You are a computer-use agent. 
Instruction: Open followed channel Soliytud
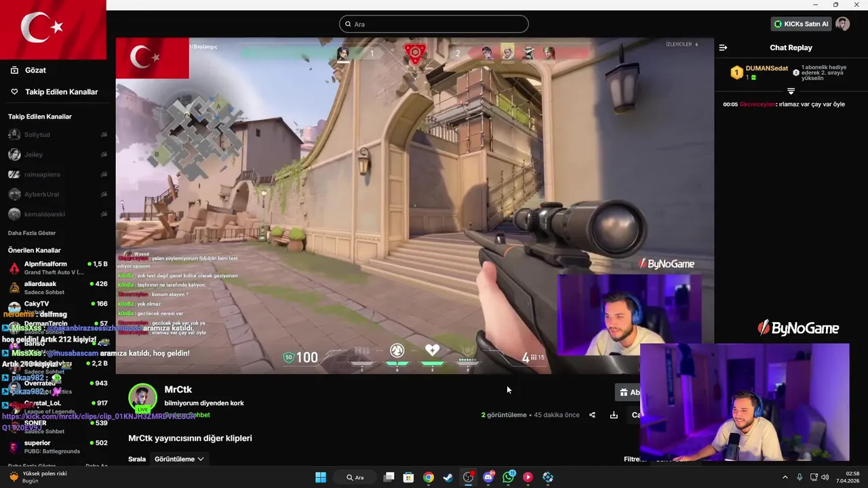(57, 135)
